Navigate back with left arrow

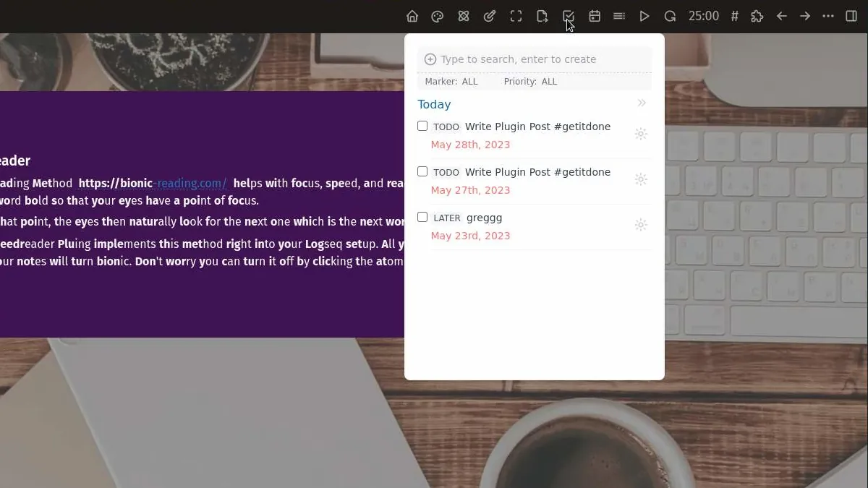(x=782, y=16)
